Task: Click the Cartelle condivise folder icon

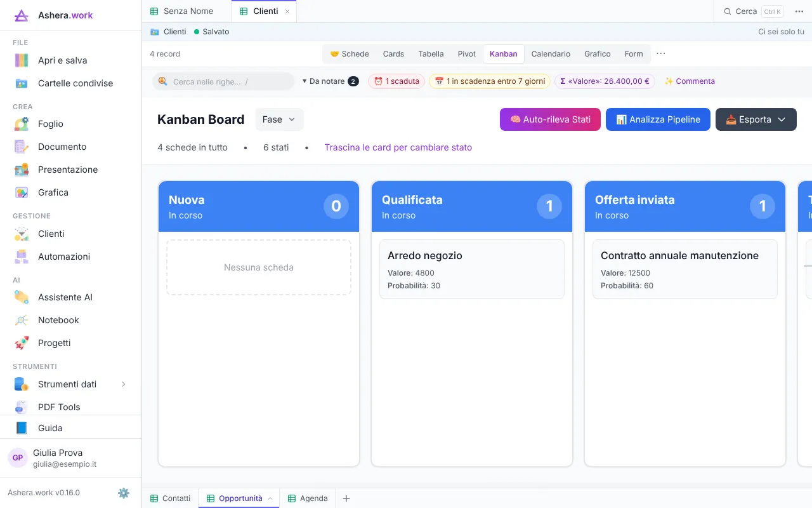Action: (22, 83)
